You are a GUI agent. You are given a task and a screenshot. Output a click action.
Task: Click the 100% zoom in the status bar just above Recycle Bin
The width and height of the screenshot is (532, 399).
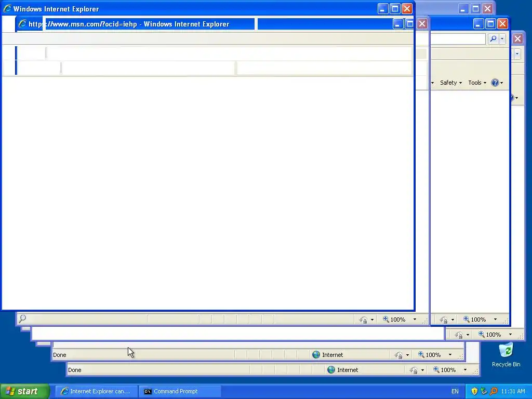(x=489, y=334)
